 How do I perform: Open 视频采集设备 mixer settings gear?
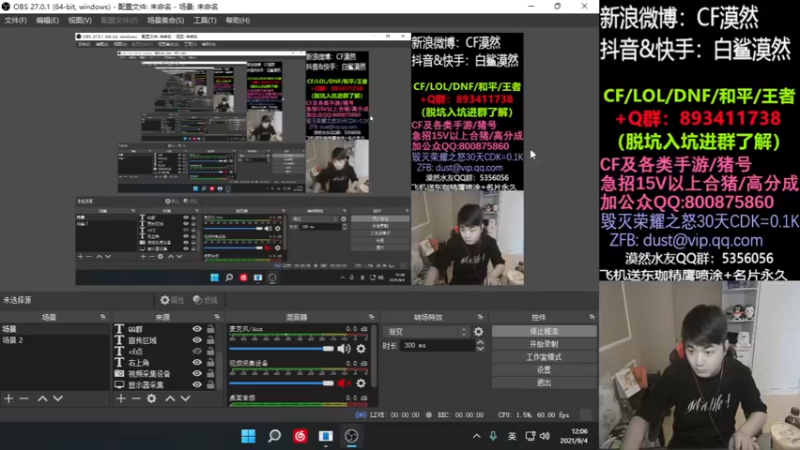click(361, 383)
